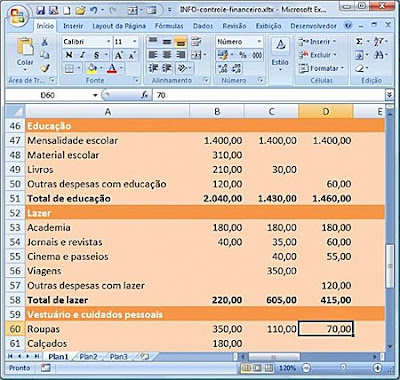Toggle Bold formatting button
Viewport: 400px width, 380px height.
pos(69,55)
